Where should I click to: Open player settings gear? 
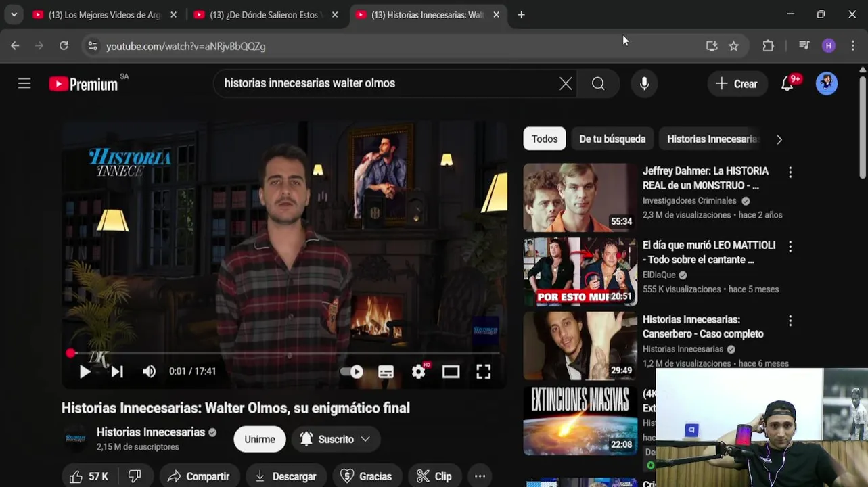[x=419, y=371]
